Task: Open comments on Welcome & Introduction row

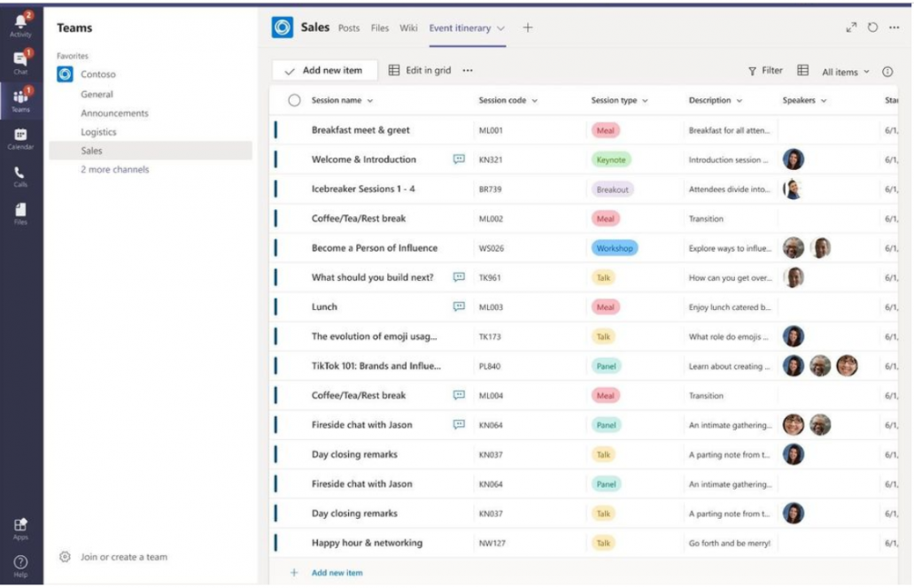Action: 460,159
